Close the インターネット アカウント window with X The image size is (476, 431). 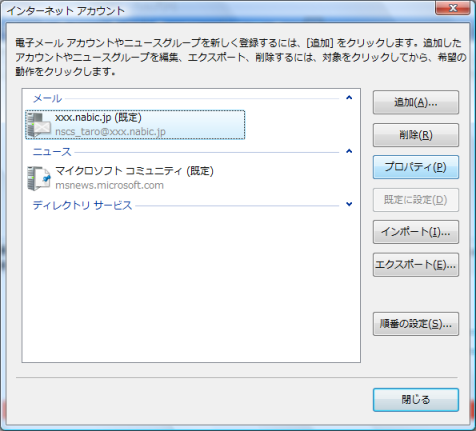[x=453, y=8]
